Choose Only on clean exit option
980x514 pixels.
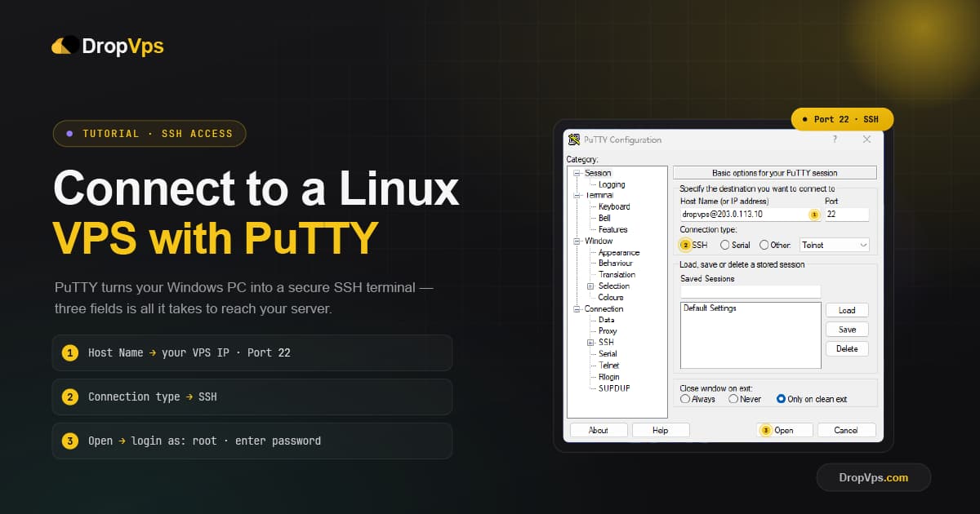pyautogui.click(x=781, y=399)
